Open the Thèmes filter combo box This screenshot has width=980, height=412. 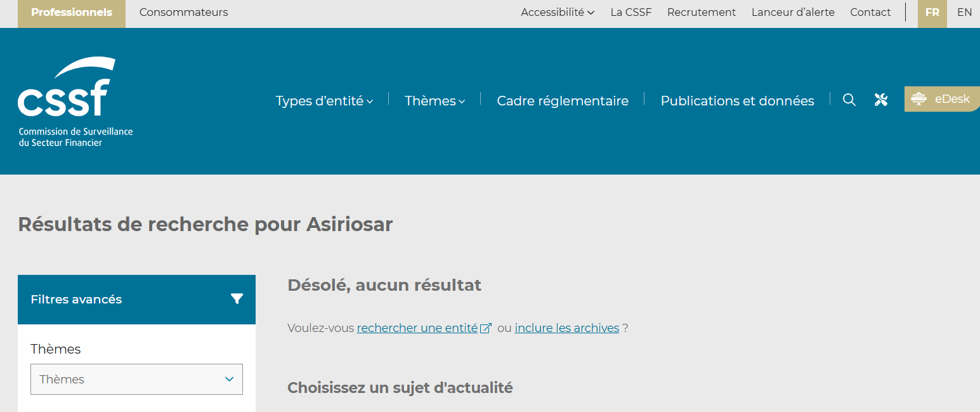click(136, 379)
